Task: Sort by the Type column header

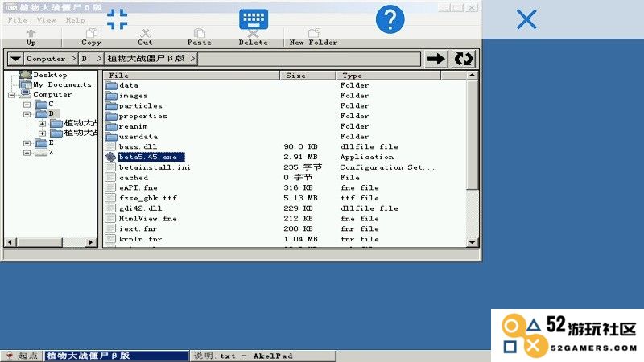Action: coord(389,76)
